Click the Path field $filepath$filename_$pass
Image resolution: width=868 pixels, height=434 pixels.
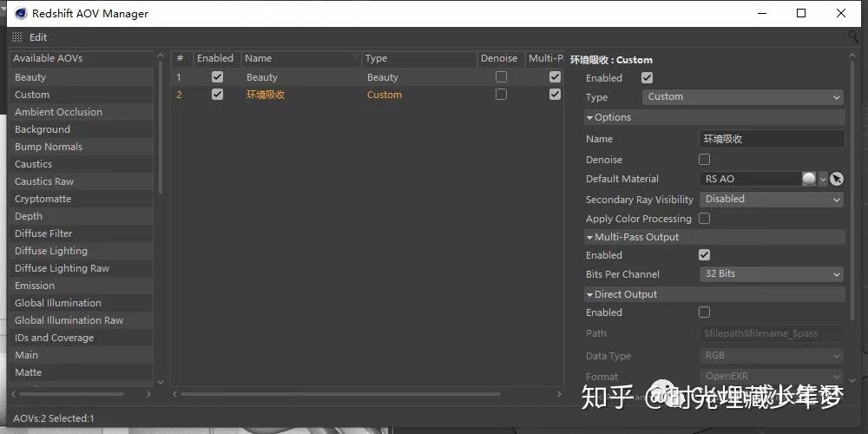coord(772,333)
